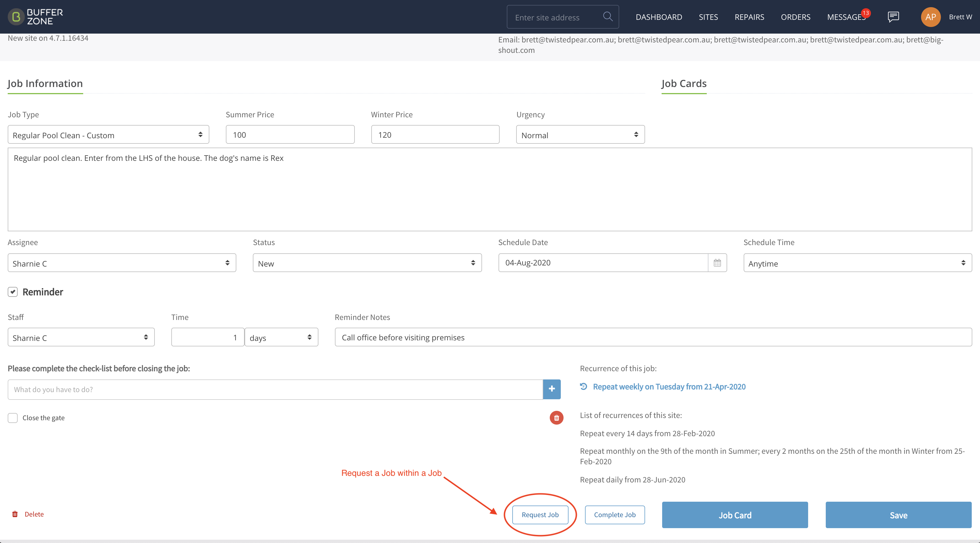Open the Repairs menu item
This screenshot has height=543, width=980.
(749, 17)
